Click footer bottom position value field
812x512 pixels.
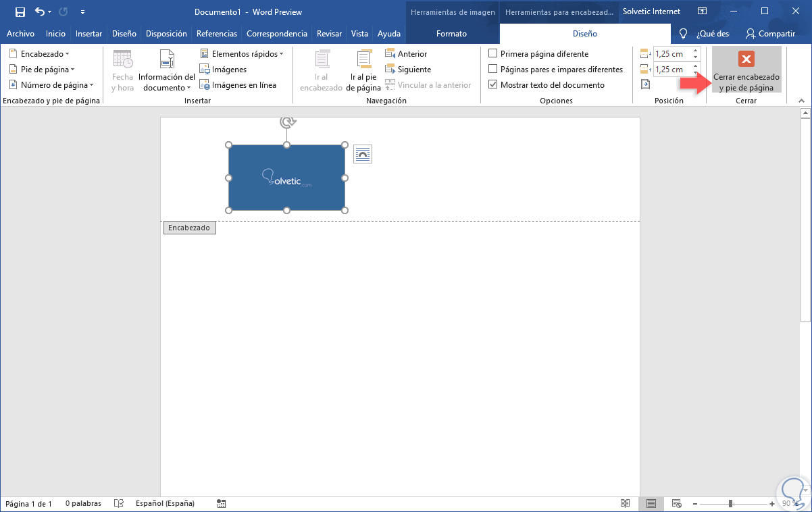point(672,70)
